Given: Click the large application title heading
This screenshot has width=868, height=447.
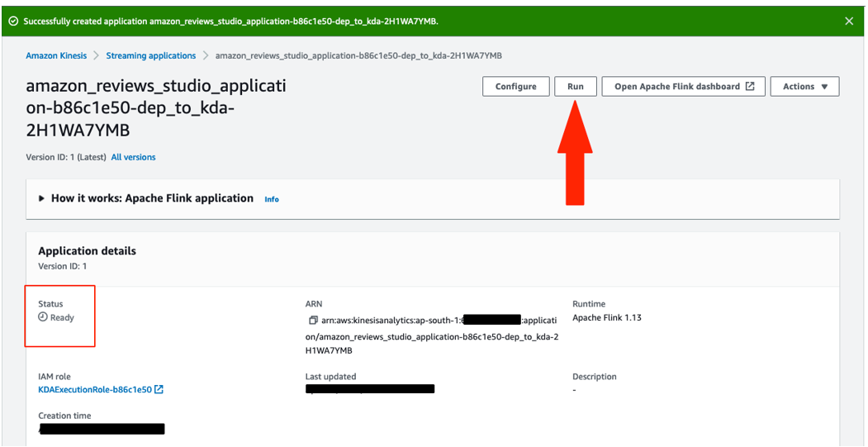Looking at the screenshot, I should point(156,108).
